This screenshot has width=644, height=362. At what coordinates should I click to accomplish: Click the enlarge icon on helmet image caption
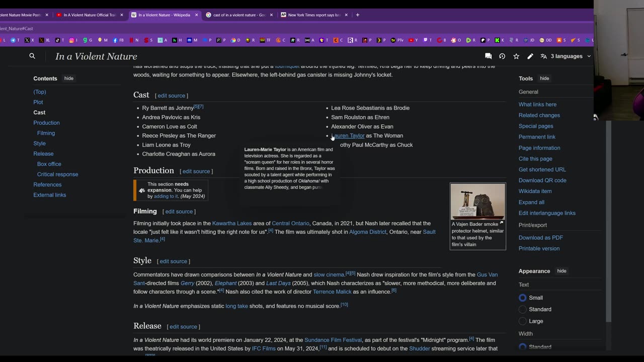point(501,223)
